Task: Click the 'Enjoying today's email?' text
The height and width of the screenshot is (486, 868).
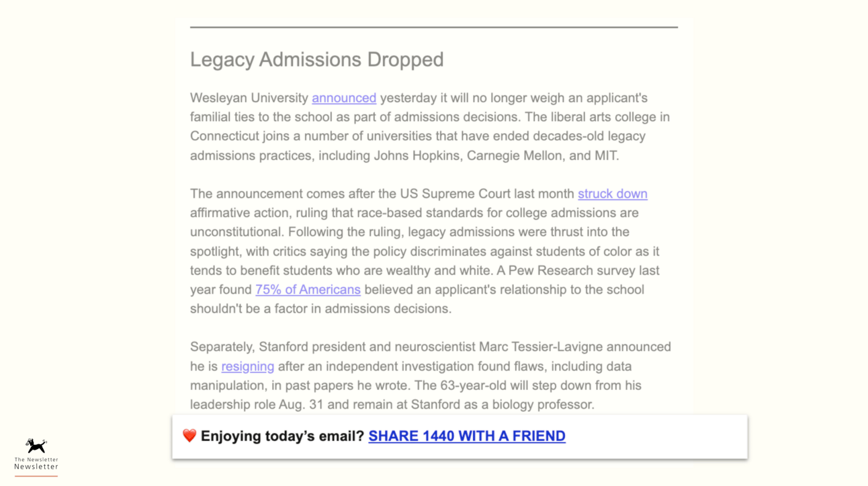Action: click(282, 436)
